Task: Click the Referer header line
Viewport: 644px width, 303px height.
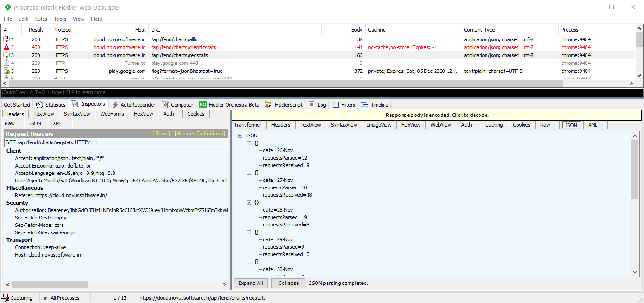Action: 61,195
